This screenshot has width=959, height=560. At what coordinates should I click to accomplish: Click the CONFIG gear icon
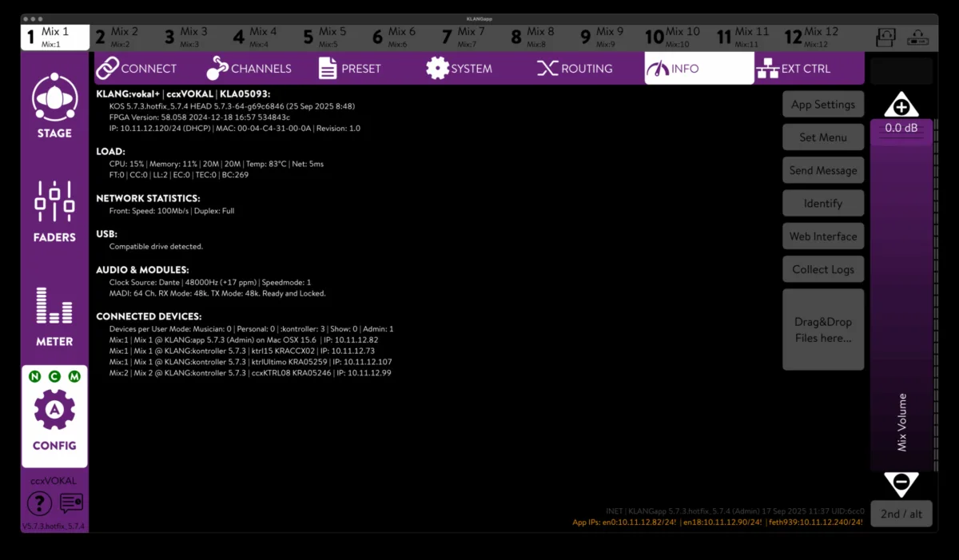(54, 409)
